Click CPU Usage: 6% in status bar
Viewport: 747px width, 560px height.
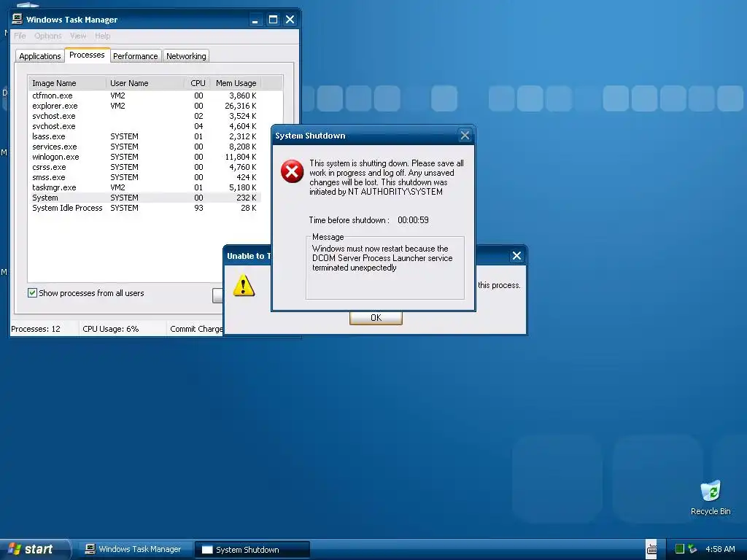point(111,329)
